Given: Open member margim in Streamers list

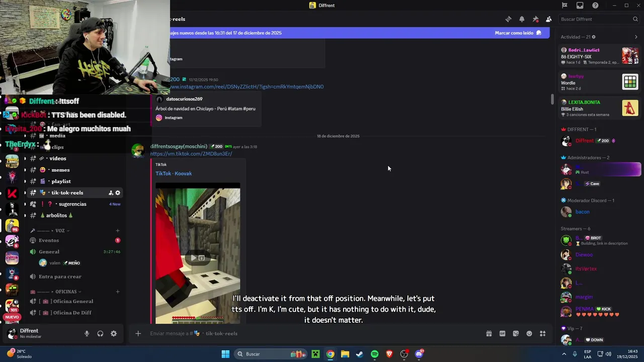Looking at the screenshot, I should coord(600,297).
